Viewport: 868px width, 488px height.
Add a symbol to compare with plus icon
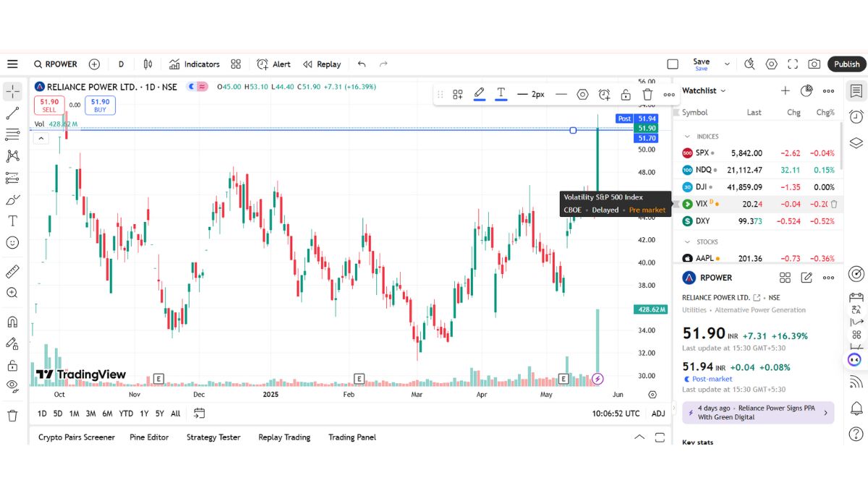coord(94,64)
